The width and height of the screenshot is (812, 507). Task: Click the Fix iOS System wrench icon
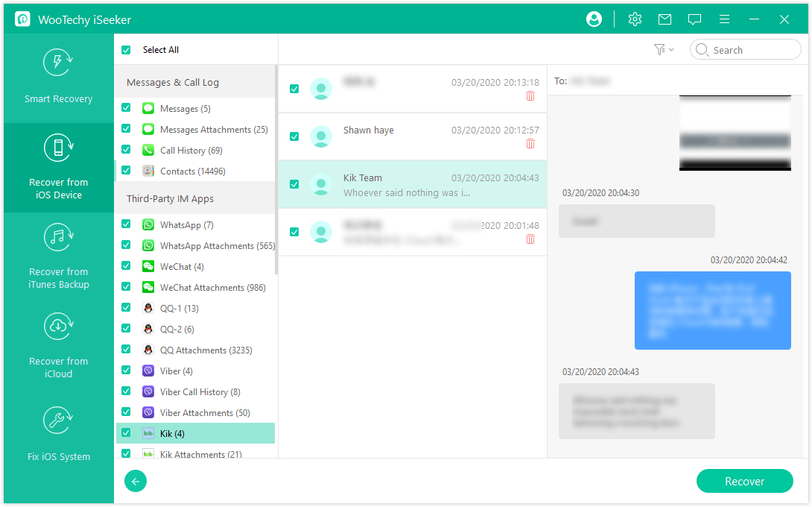click(x=58, y=421)
